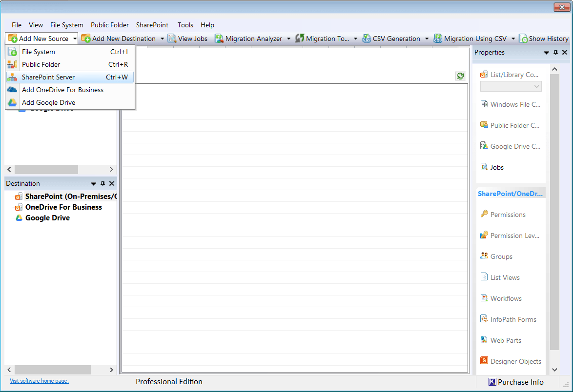The image size is (573, 392).
Task: Select File System icon in source dropdown
Action: (x=12, y=52)
